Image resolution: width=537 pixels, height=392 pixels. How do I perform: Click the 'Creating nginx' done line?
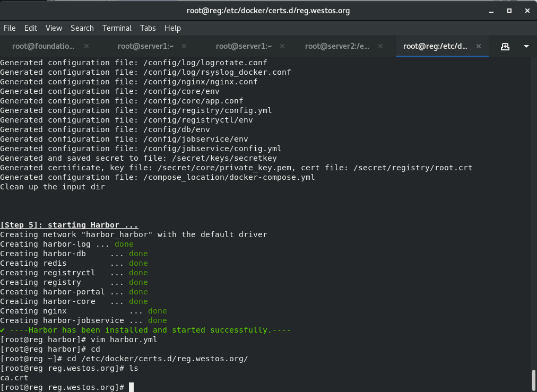click(83, 311)
